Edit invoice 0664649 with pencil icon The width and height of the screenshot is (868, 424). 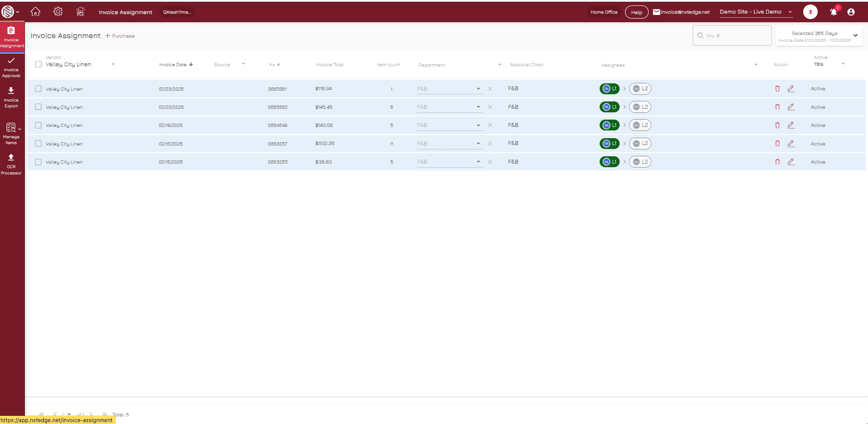(791, 125)
